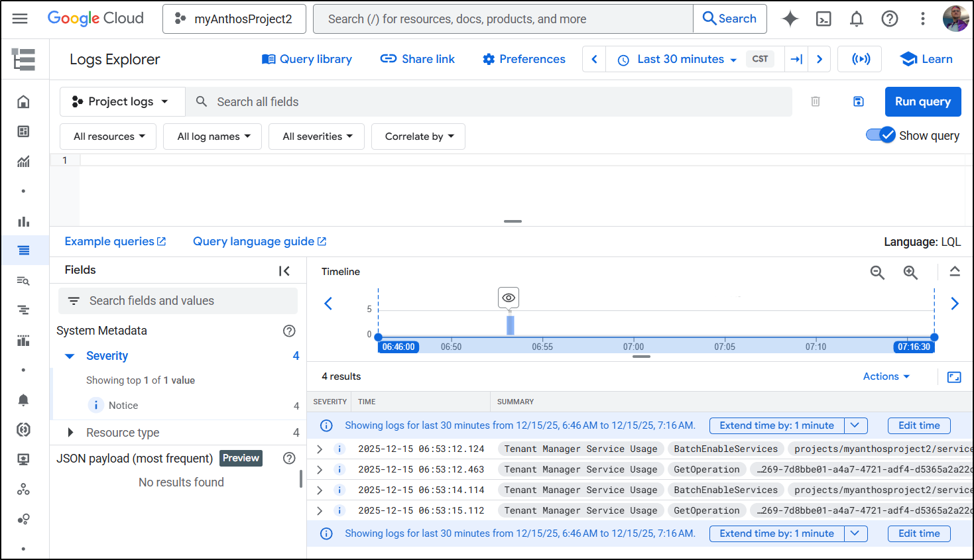The image size is (974, 560).
Task: Toggle the timeline eye visibility marker
Action: [509, 298]
